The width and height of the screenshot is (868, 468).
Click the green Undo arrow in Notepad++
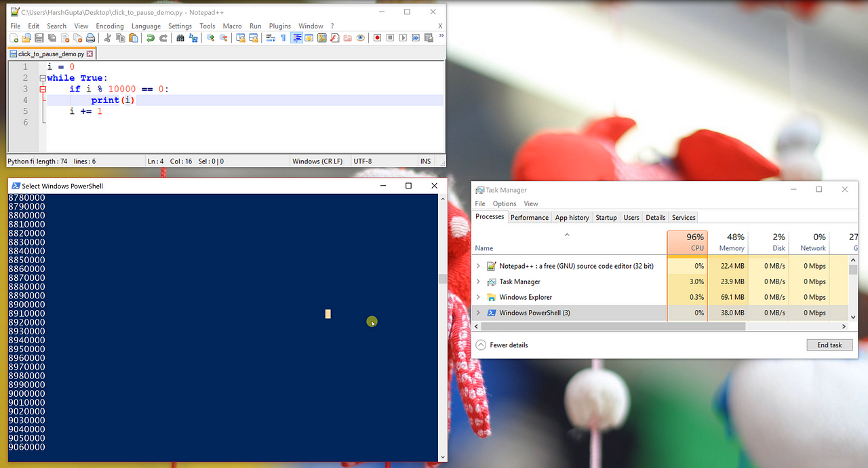151,38
